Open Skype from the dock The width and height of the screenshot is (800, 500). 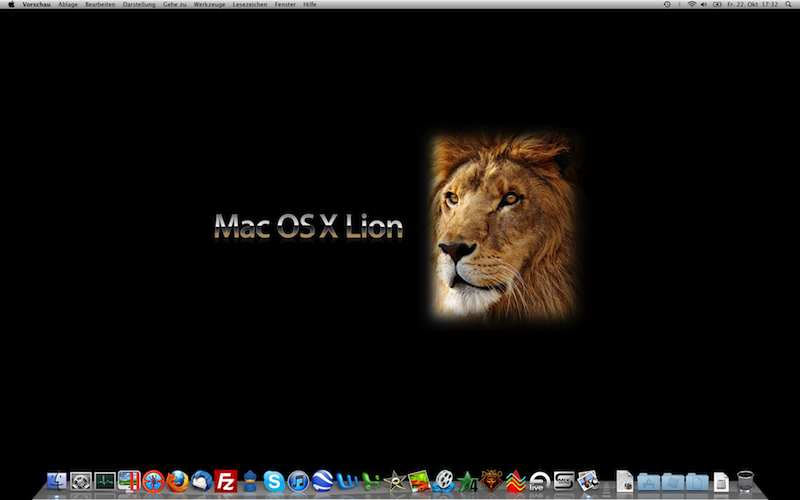click(275, 482)
